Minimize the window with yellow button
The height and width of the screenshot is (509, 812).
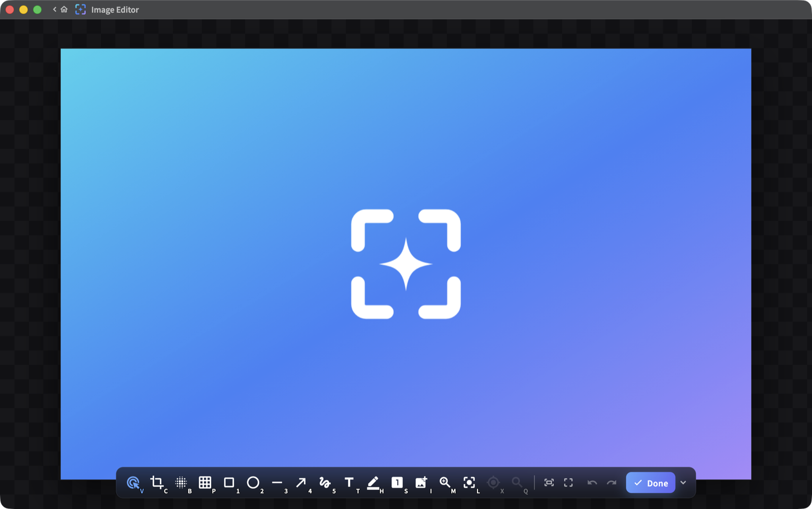pyautogui.click(x=23, y=10)
